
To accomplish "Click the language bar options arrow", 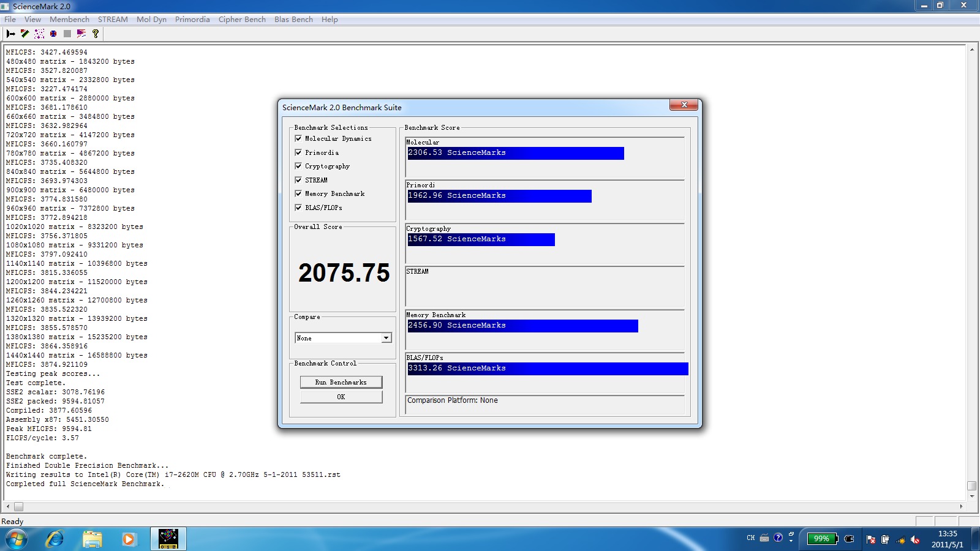I will [x=791, y=541].
